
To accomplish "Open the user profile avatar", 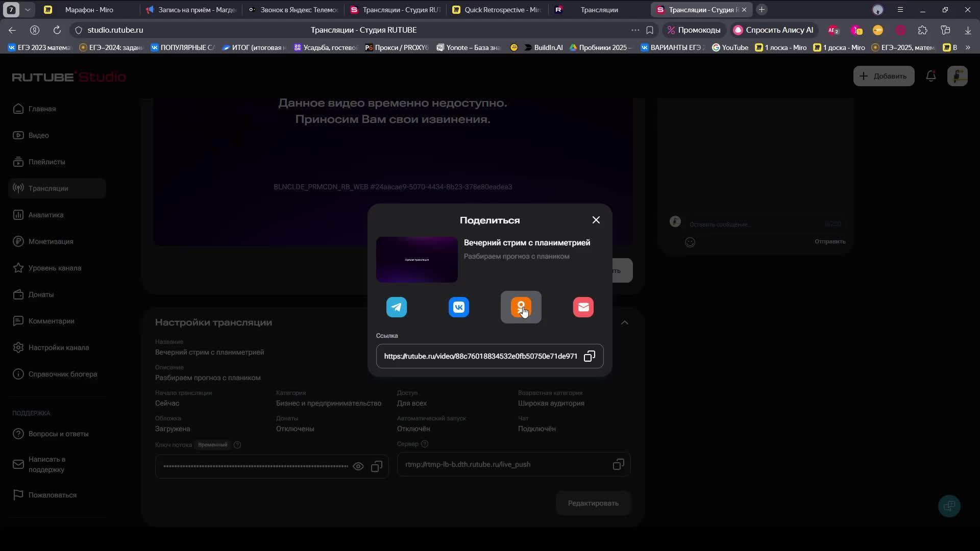I will pyautogui.click(x=958, y=76).
